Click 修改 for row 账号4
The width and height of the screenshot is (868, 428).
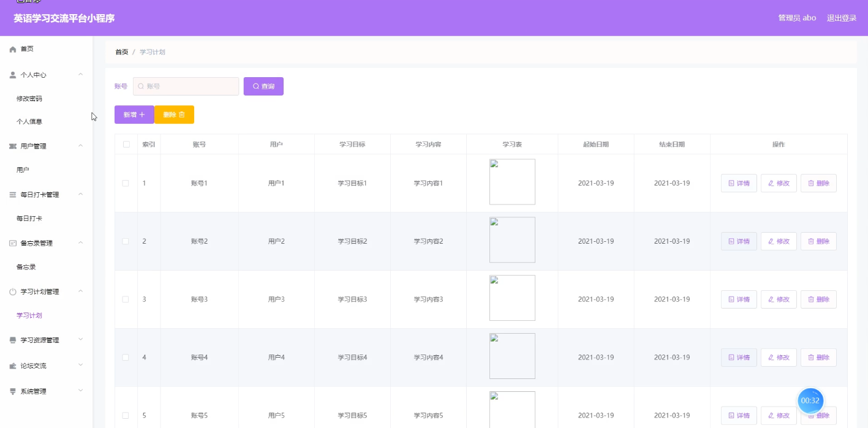tap(779, 358)
